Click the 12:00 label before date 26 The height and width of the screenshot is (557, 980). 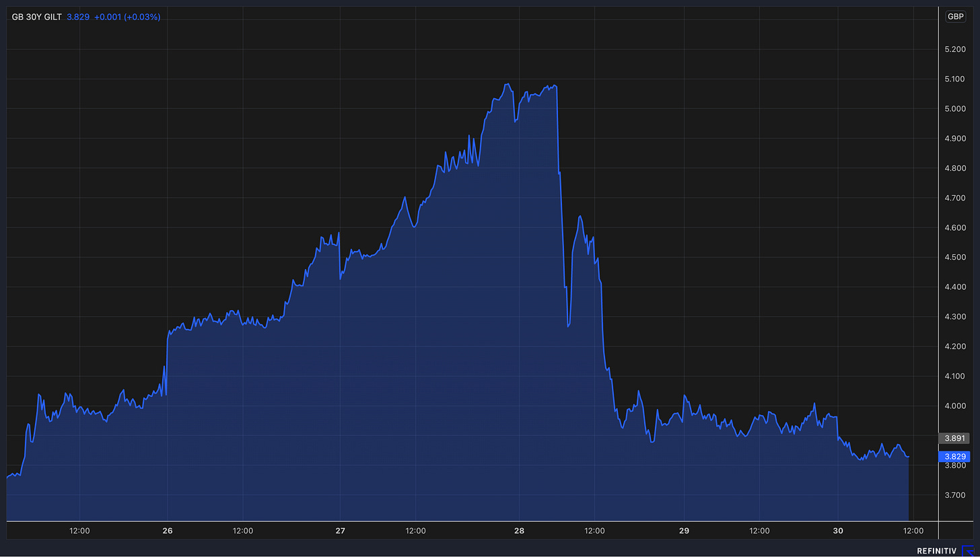(79, 531)
